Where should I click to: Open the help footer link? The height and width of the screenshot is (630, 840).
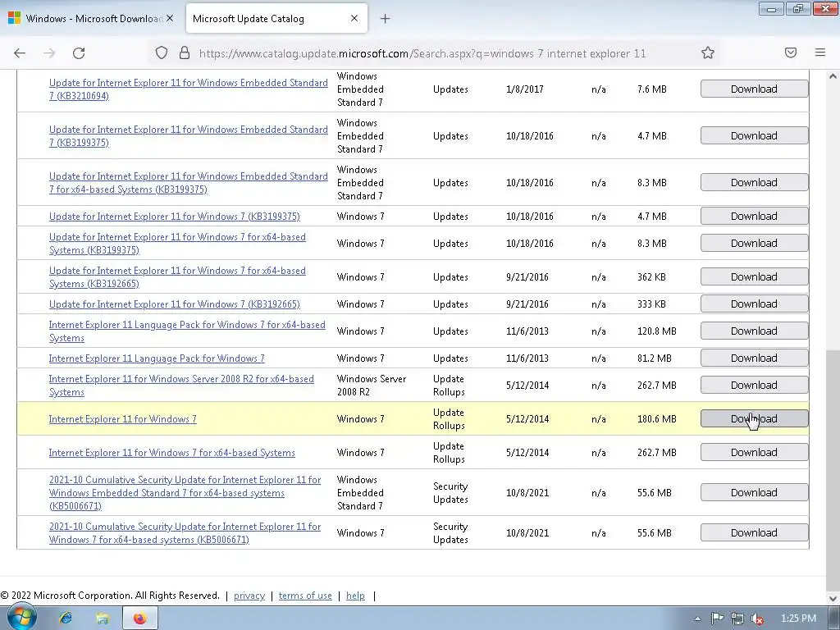[x=355, y=596]
